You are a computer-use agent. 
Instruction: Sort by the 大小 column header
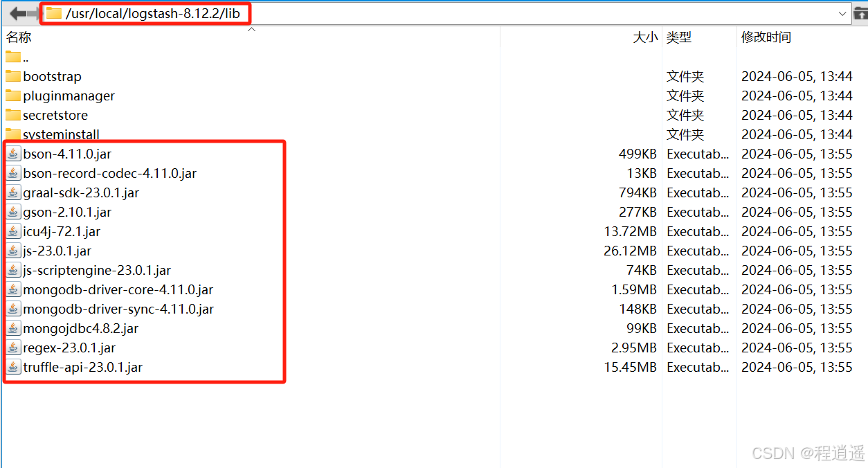click(645, 37)
